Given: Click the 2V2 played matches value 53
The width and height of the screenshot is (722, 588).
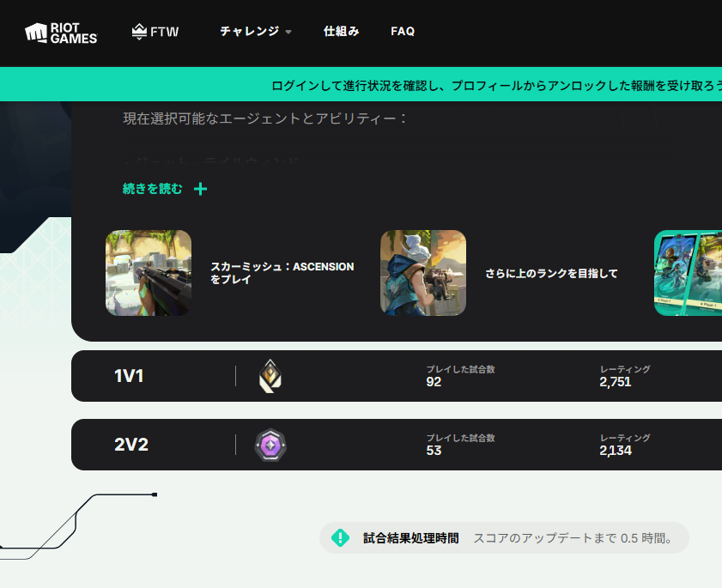Looking at the screenshot, I should [x=434, y=451].
